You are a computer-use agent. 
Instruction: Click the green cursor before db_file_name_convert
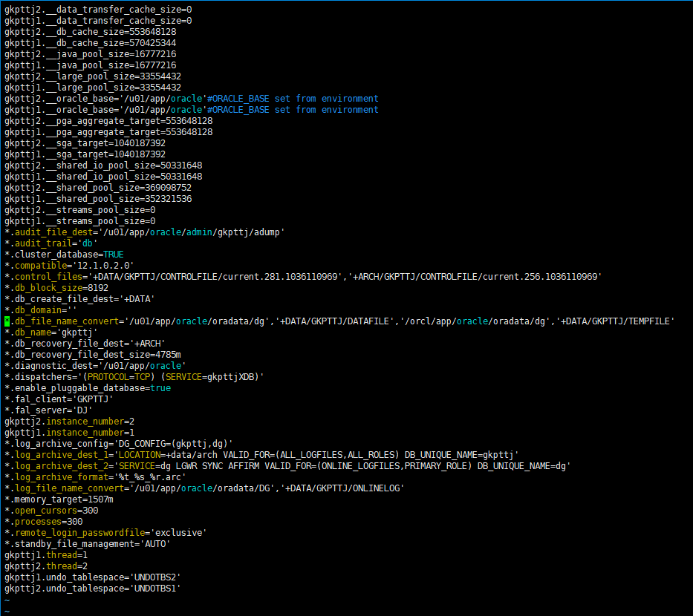pyautogui.click(x=7, y=321)
